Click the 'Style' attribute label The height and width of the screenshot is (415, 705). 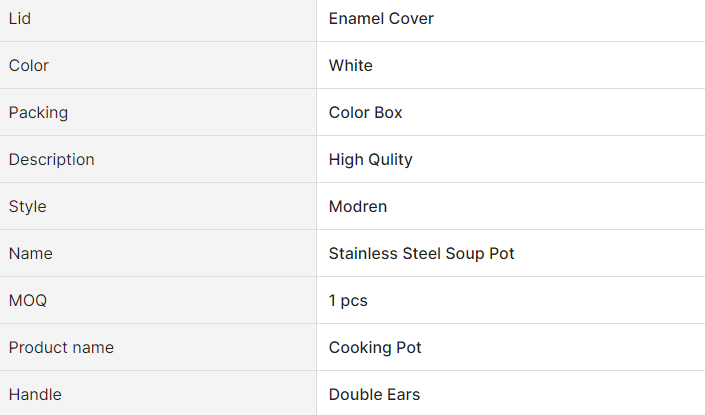pyautogui.click(x=28, y=206)
